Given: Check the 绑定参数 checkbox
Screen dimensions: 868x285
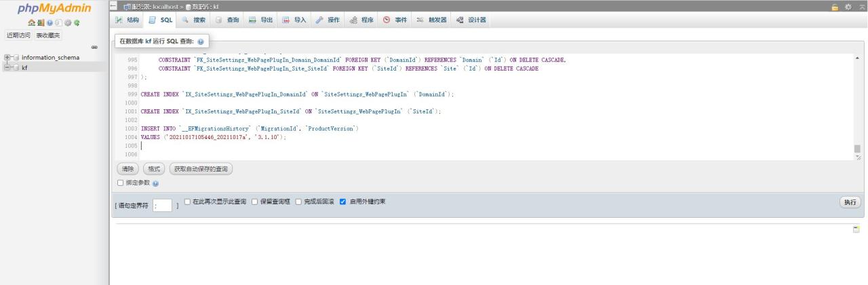Looking at the screenshot, I should click(121, 183).
